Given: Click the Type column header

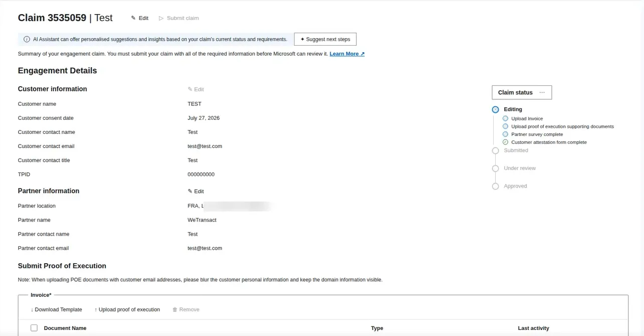Looking at the screenshot, I should (377, 328).
